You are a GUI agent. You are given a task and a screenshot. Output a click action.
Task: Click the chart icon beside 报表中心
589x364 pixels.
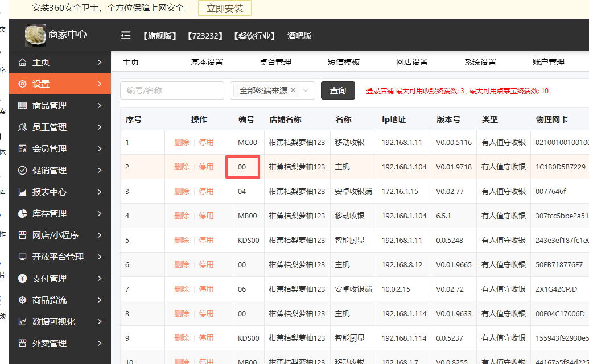[23, 192]
